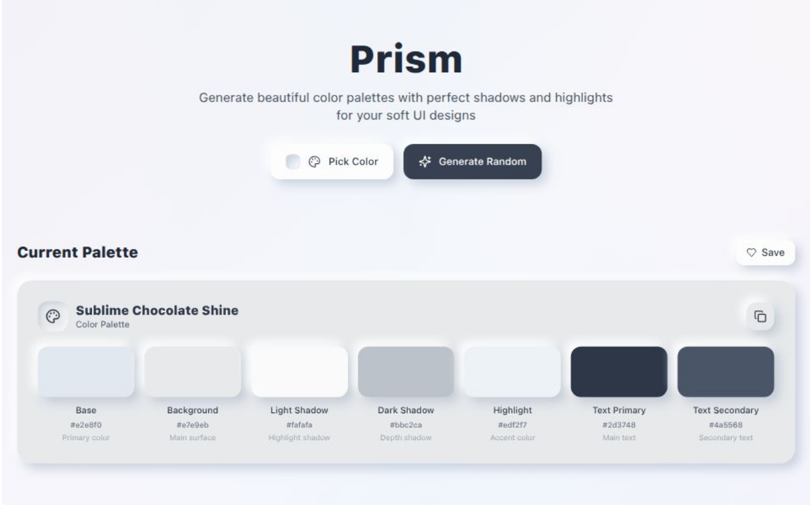Click the Prism logo heading
Screen dimensions: 812x505
406,59
